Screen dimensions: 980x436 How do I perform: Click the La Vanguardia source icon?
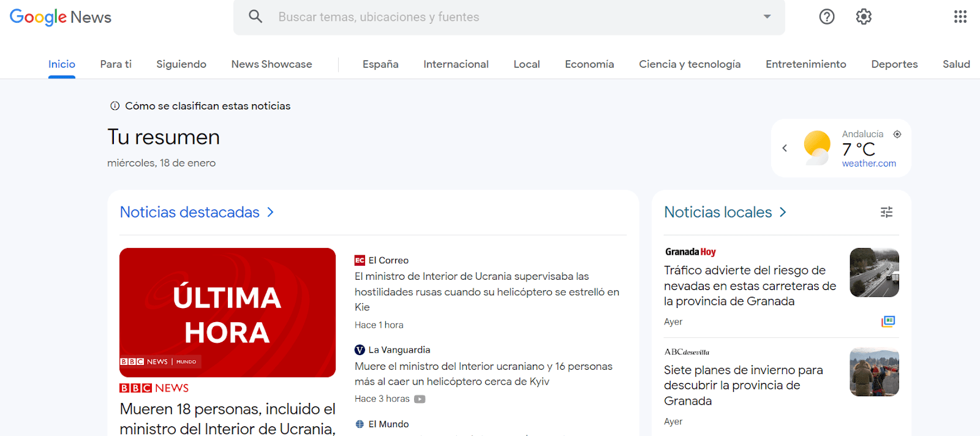pyautogui.click(x=360, y=350)
